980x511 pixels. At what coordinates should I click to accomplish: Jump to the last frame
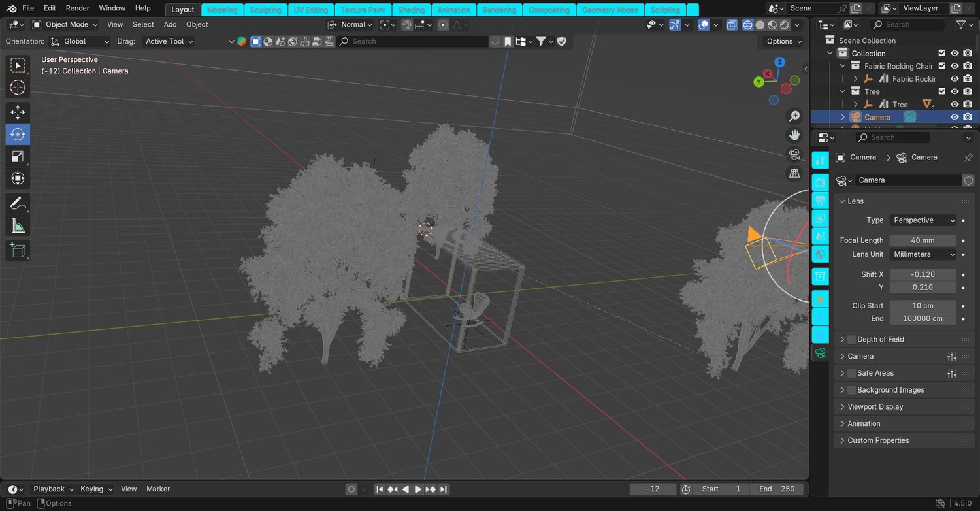point(444,489)
